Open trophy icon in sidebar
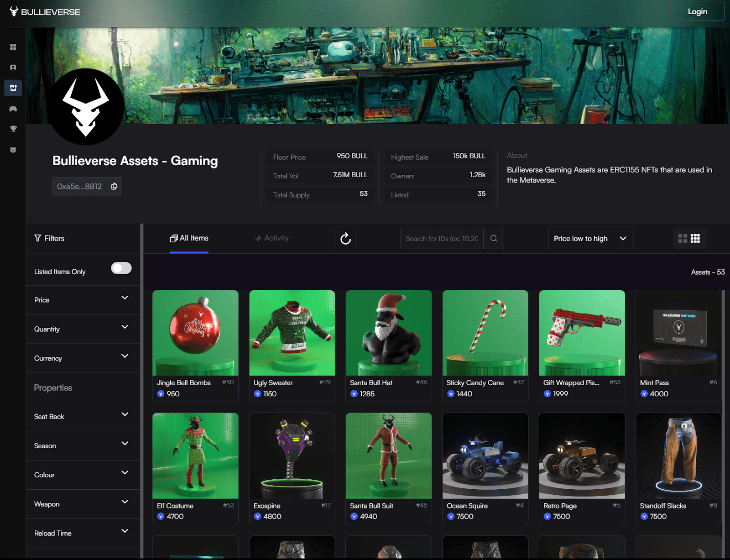 point(13,129)
